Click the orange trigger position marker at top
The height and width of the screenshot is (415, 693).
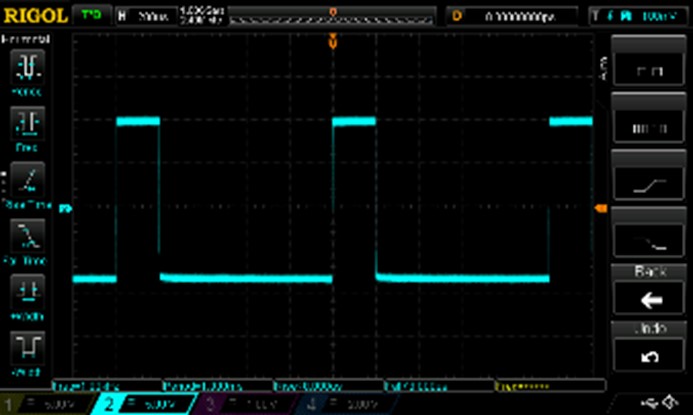332,42
